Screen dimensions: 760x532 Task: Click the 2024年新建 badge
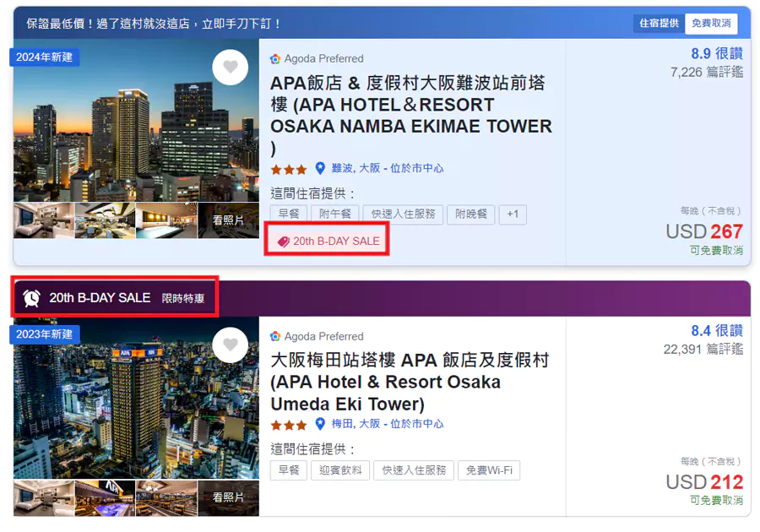point(44,57)
